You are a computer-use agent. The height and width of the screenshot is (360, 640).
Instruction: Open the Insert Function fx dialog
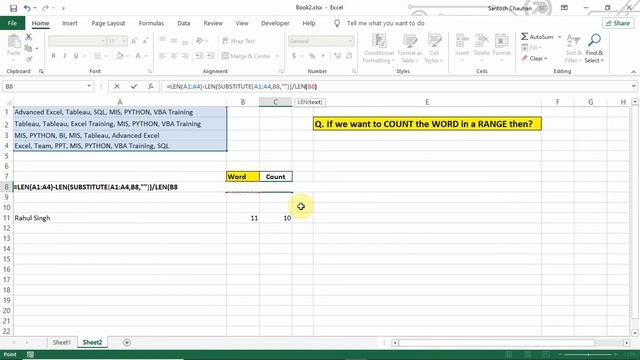pyautogui.click(x=151, y=87)
